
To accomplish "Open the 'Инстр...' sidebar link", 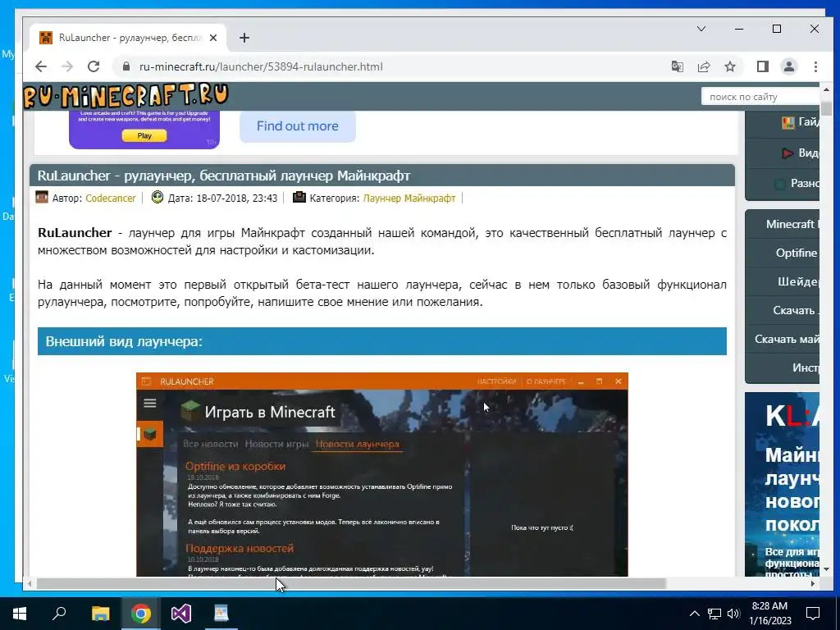I will click(783, 367).
